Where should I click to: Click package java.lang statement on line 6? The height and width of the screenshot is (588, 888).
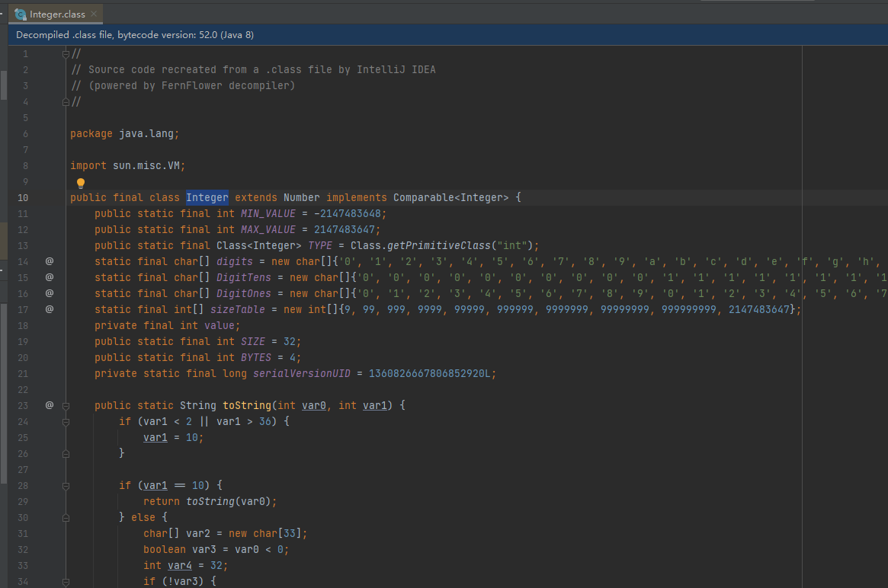(124, 133)
